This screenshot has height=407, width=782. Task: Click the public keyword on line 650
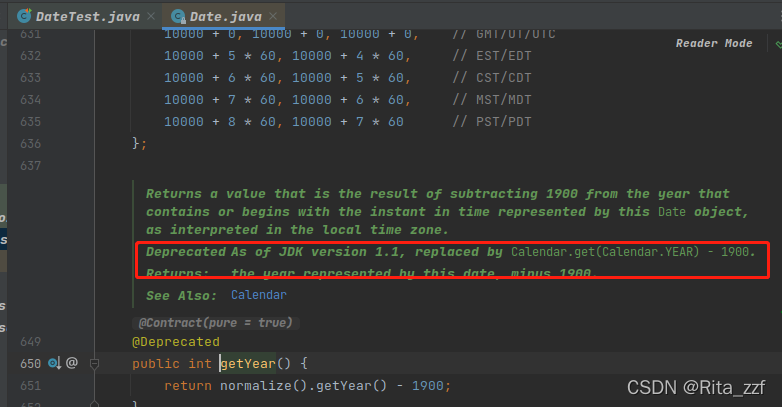coord(156,364)
